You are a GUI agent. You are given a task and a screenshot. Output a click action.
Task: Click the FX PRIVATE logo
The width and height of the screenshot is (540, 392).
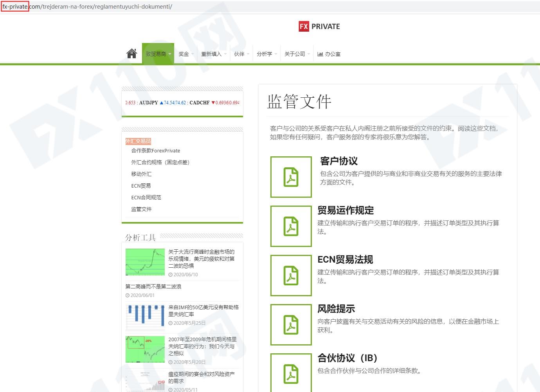(319, 26)
